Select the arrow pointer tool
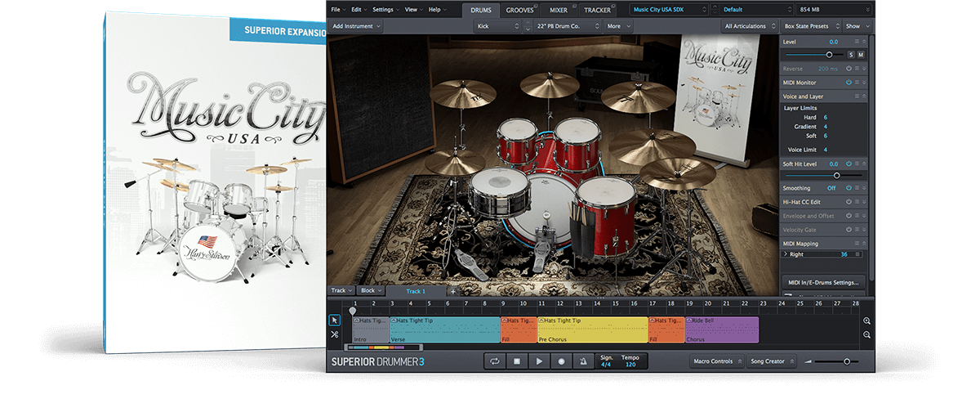980x399 pixels. tap(335, 321)
